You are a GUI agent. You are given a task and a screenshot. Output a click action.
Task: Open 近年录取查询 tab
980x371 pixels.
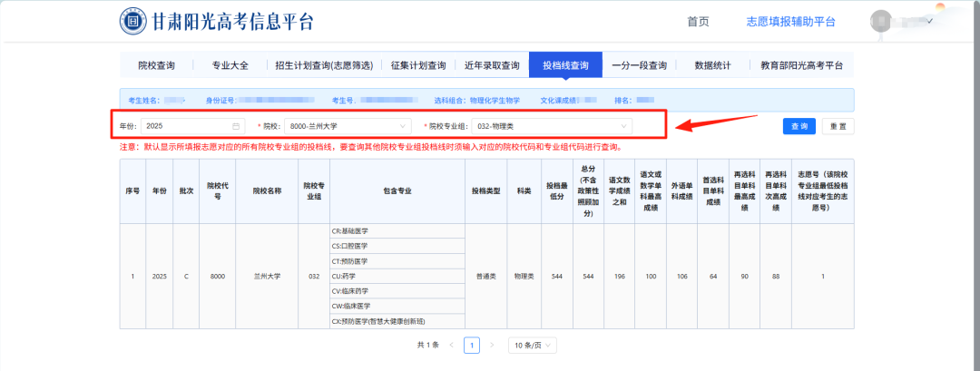491,65
